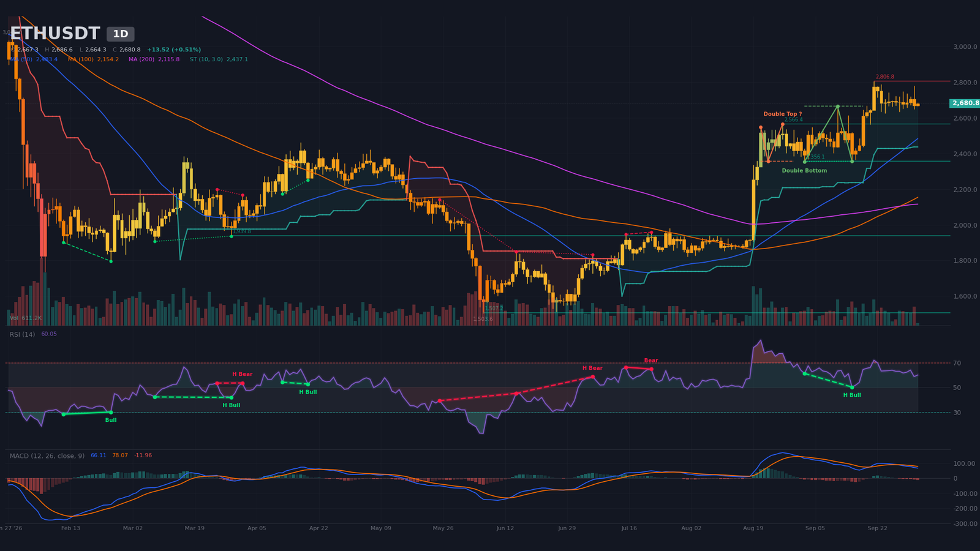Click the plain "Bear" divergence label in RSI
This screenshot has height=551, width=980.
(651, 361)
